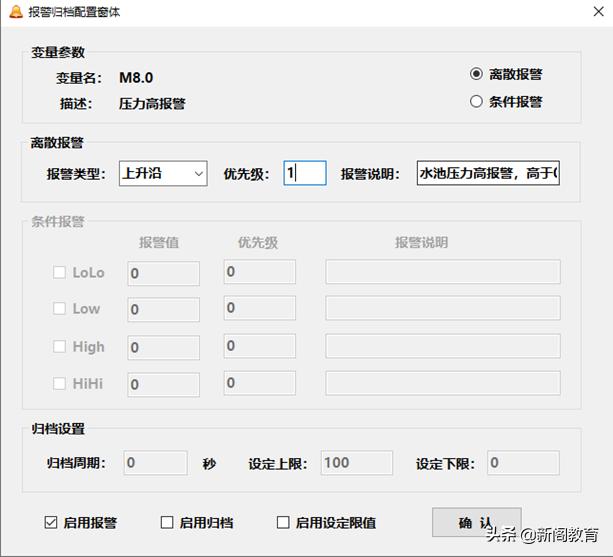Click the Low 优先级 field
This screenshot has height=557, width=613.
[x=260, y=308]
